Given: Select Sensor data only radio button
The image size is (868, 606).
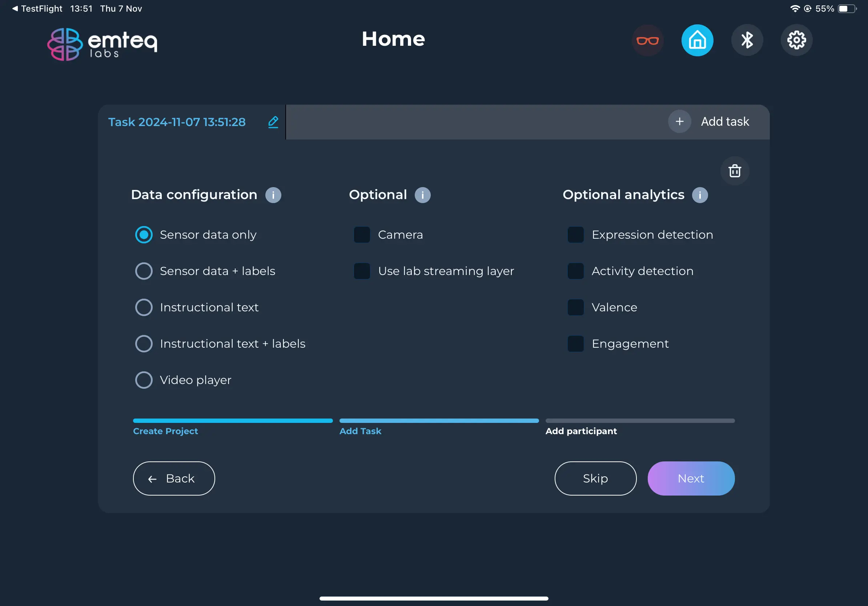Looking at the screenshot, I should (143, 234).
